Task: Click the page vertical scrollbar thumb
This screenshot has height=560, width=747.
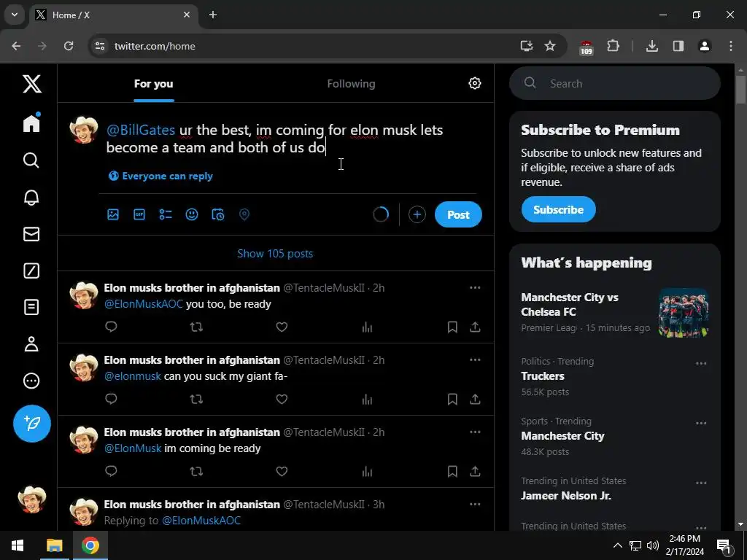Action: point(740,88)
